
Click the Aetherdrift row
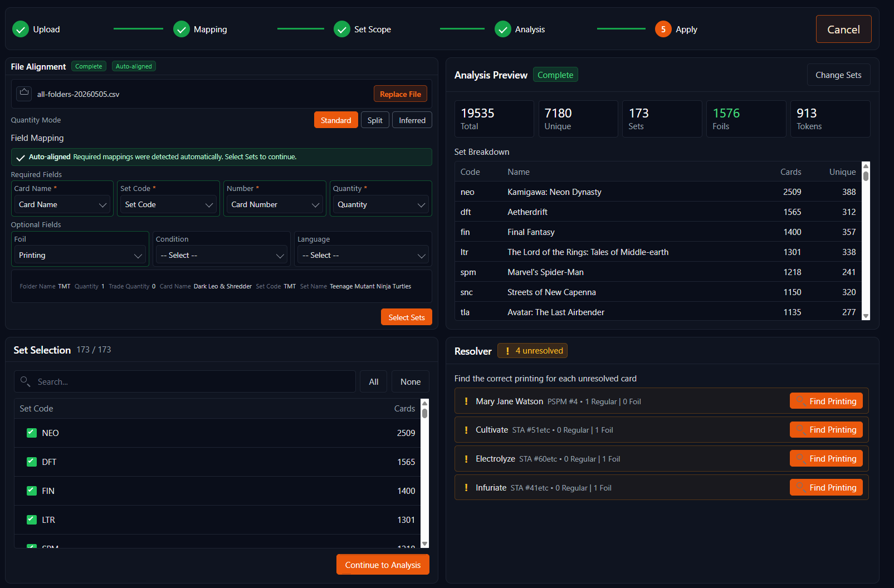(x=658, y=212)
